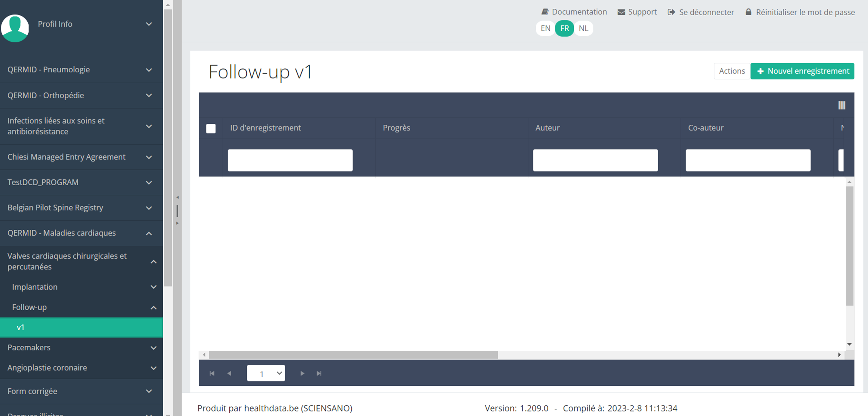Open the Actions button
The width and height of the screenshot is (868, 416).
(x=732, y=71)
